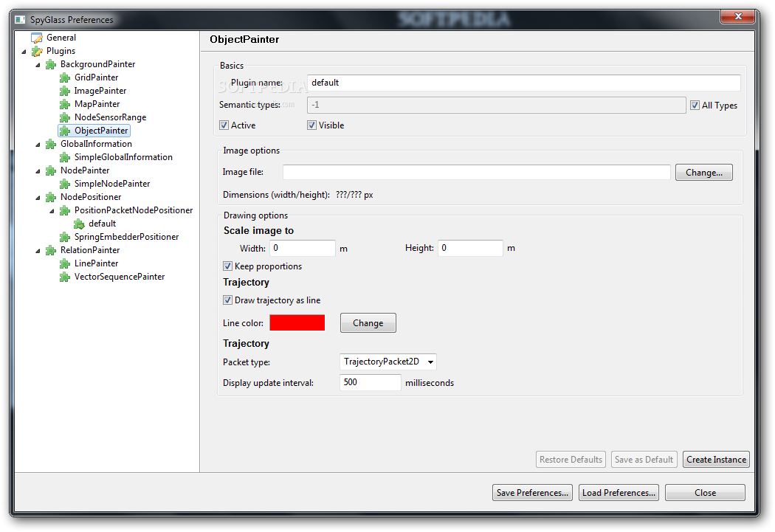Toggle the All Types checkbox
The image size is (775, 532).
[x=695, y=106]
